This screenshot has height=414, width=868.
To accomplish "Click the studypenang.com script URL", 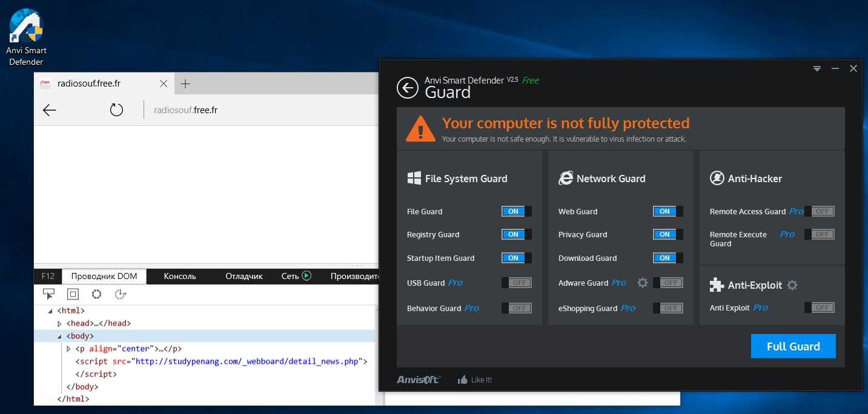I will click(x=248, y=362).
